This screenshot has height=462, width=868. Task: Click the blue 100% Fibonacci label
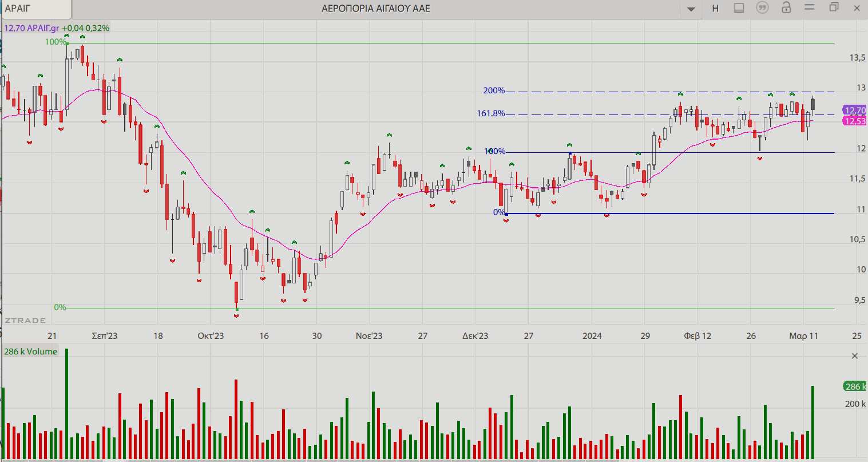point(495,151)
